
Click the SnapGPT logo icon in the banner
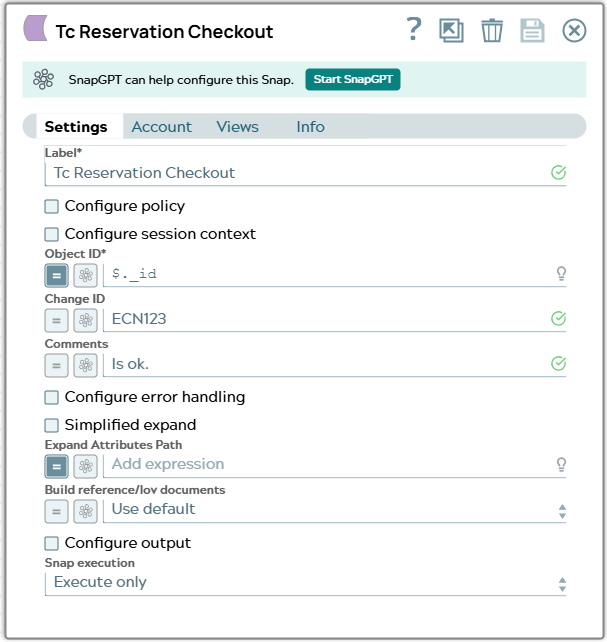click(43, 79)
